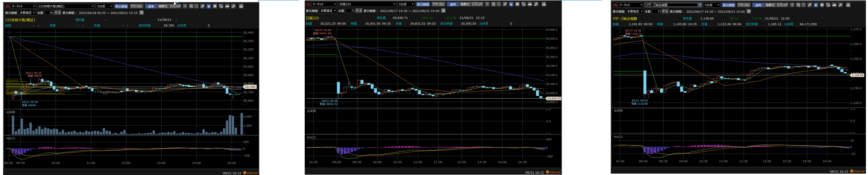The width and height of the screenshot is (868, 175).
Task: Click the 本数 input field showing 71 in 日経225
Action: coord(350,11)
